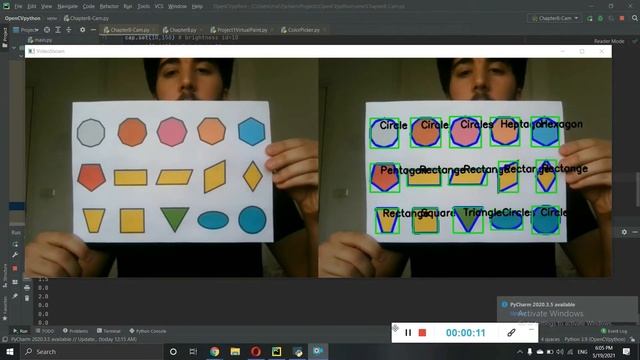Open PyCharm icon on taskbar
Screen dimensions: 640x360
click(277, 351)
